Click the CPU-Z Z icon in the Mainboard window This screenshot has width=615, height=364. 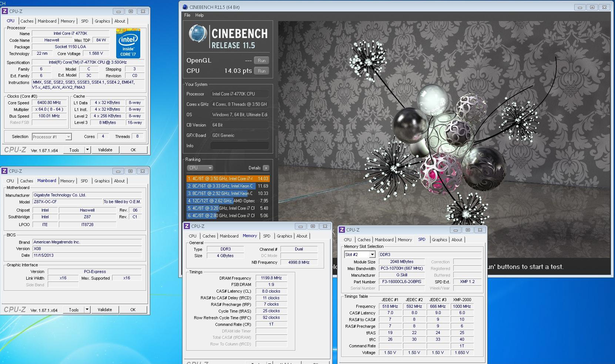(5, 171)
